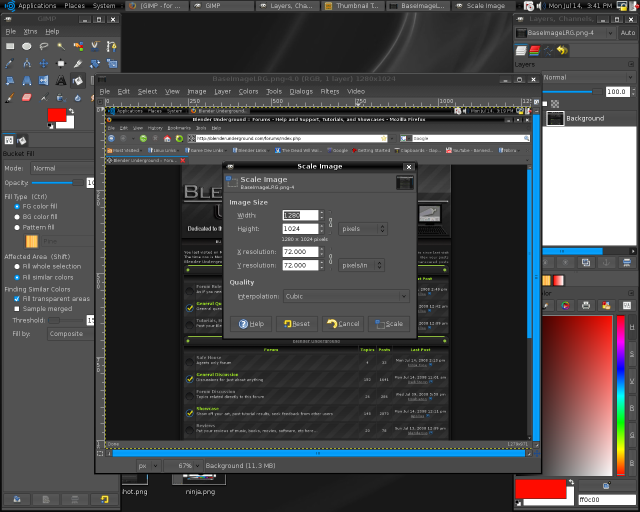Click the hex color ff0c00 field

(x=607, y=499)
